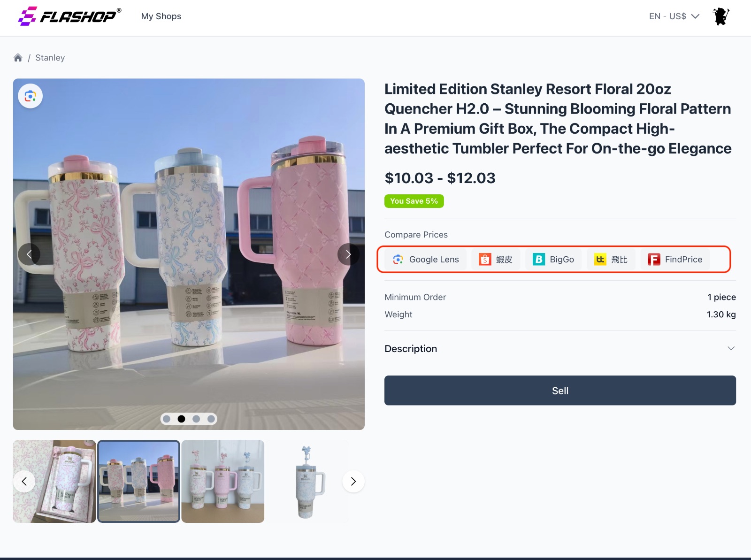The width and height of the screenshot is (751, 560).
Task: Select the gift box tumbler thumbnail
Action: click(54, 481)
